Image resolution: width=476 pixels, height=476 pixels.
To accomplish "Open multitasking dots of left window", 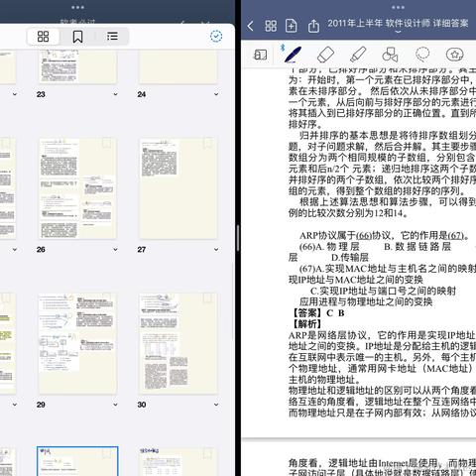I will coord(77,7).
